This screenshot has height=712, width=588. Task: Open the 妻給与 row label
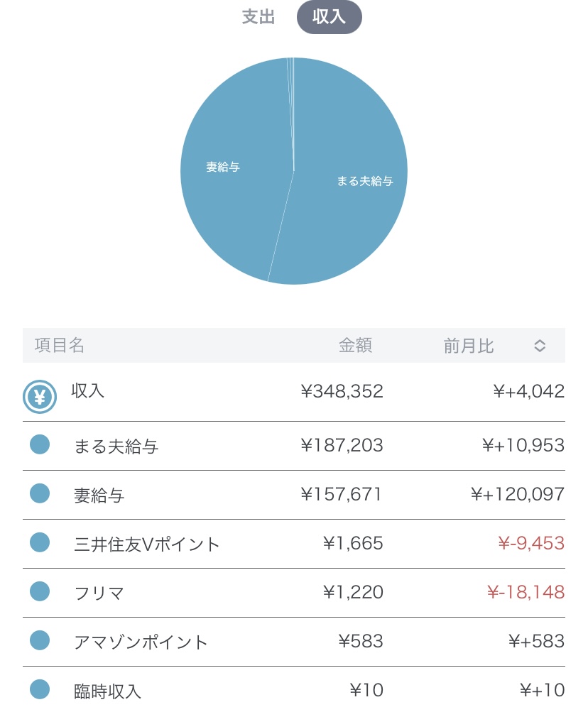pyautogui.click(x=99, y=495)
